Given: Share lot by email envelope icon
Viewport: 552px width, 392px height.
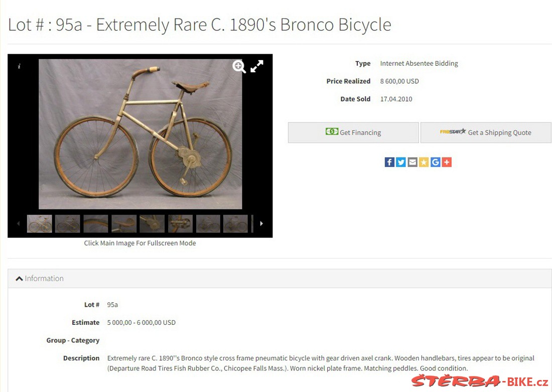Looking at the screenshot, I should 412,162.
